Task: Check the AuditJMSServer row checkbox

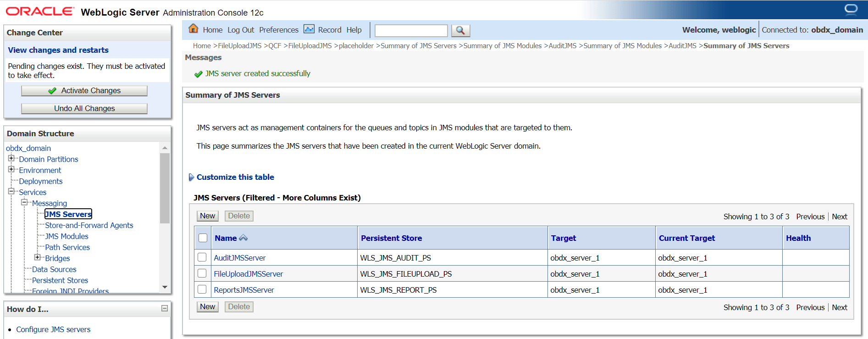Action: (x=202, y=257)
